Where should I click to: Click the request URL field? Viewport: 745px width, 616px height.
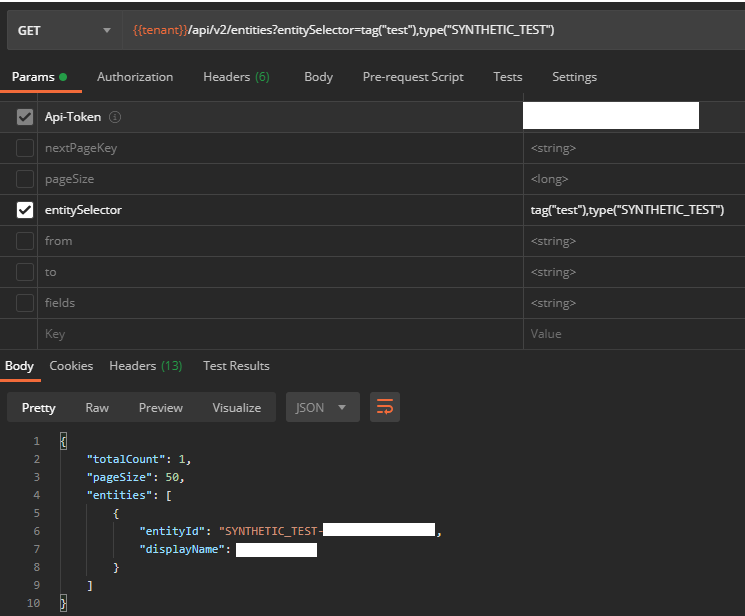click(430, 30)
